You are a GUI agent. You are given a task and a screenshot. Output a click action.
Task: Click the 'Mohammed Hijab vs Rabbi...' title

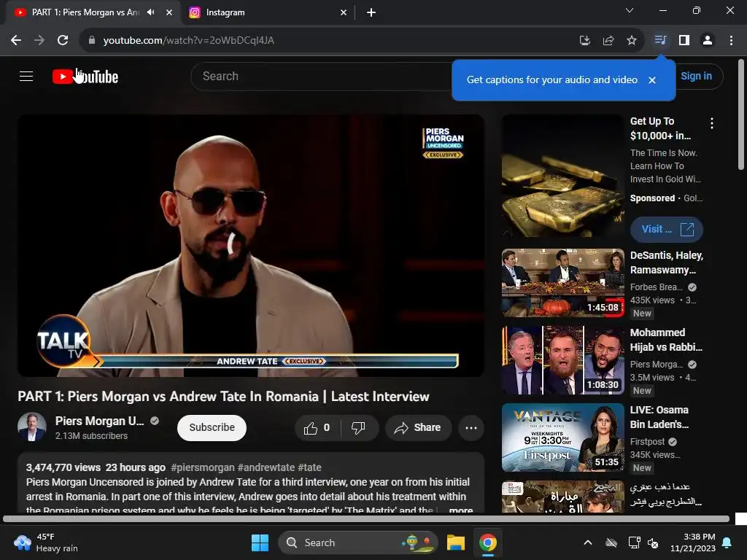[x=666, y=340]
